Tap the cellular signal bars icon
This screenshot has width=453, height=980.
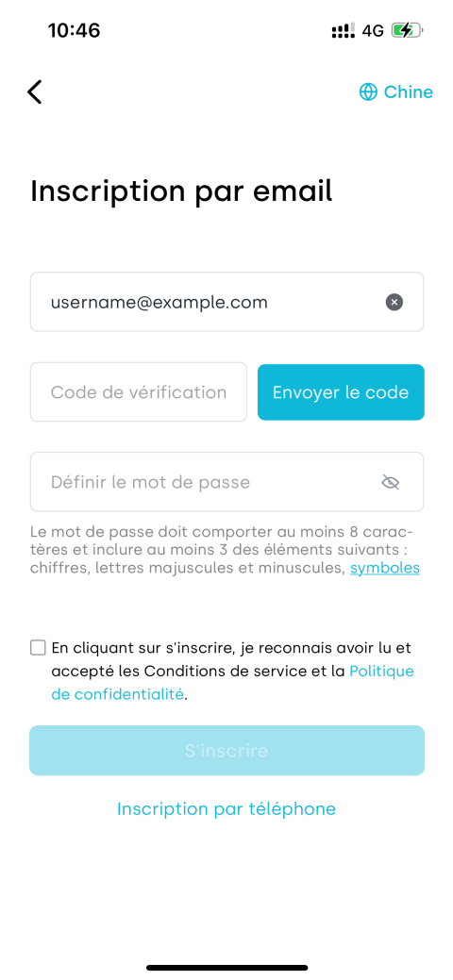(x=344, y=30)
